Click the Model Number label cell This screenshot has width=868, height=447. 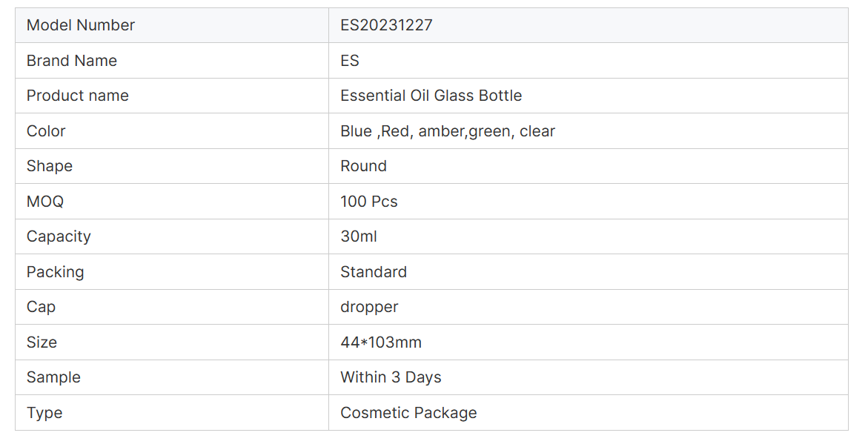click(x=172, y=25)
